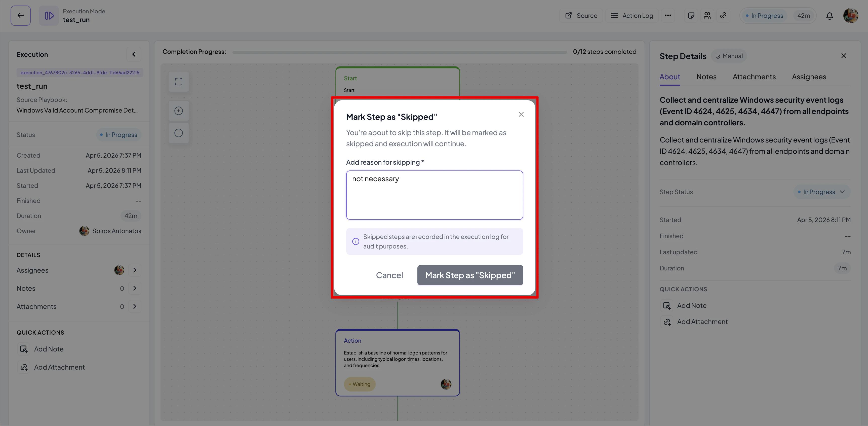
Task: Open the notifications bell
Action: [829, 16]
